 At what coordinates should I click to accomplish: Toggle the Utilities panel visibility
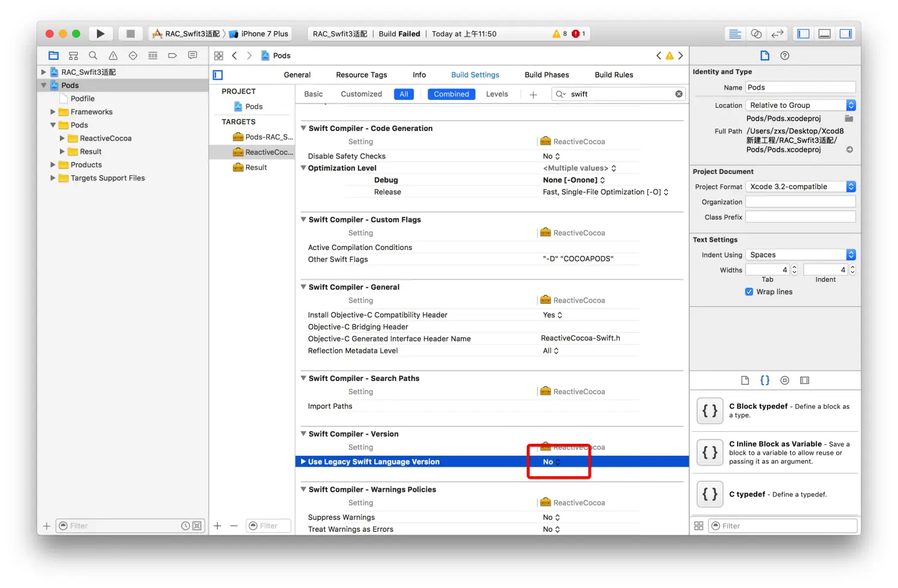point(845,34)
